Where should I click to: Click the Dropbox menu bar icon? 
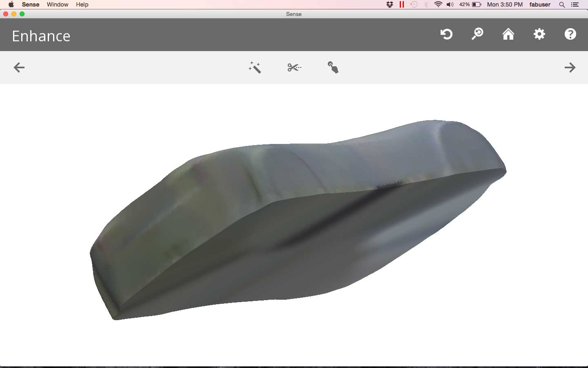[390, 4]
